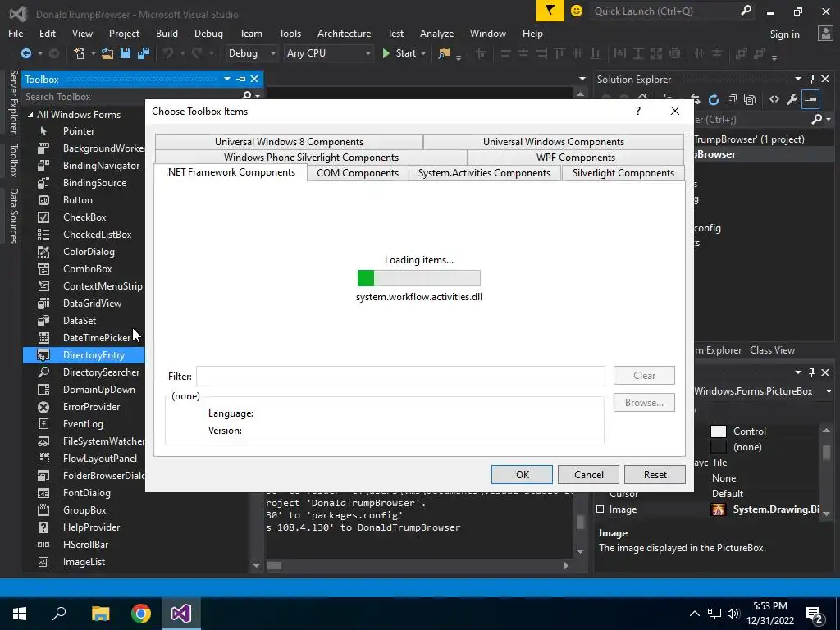
Task: Pin the Solution Explorer panel with auto-hide icon
Action: click(x=811, y=79)
